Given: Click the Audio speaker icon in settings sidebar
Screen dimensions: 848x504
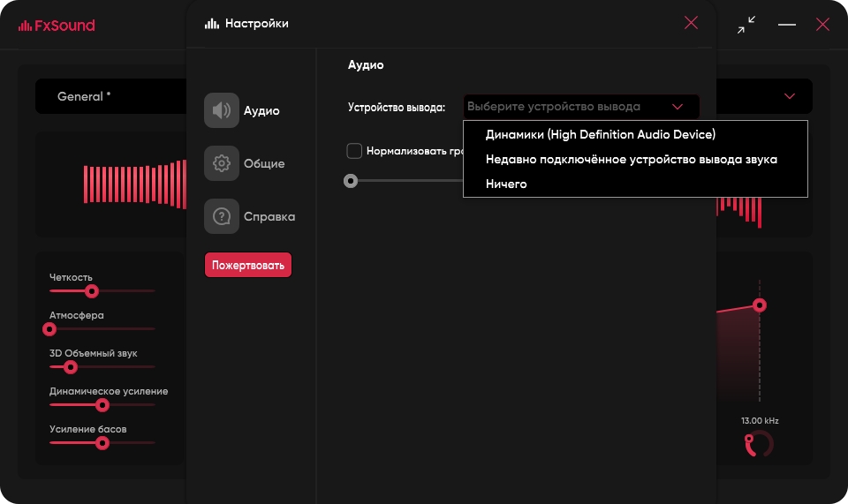Looking at the screenshot, I should point(222,110).
